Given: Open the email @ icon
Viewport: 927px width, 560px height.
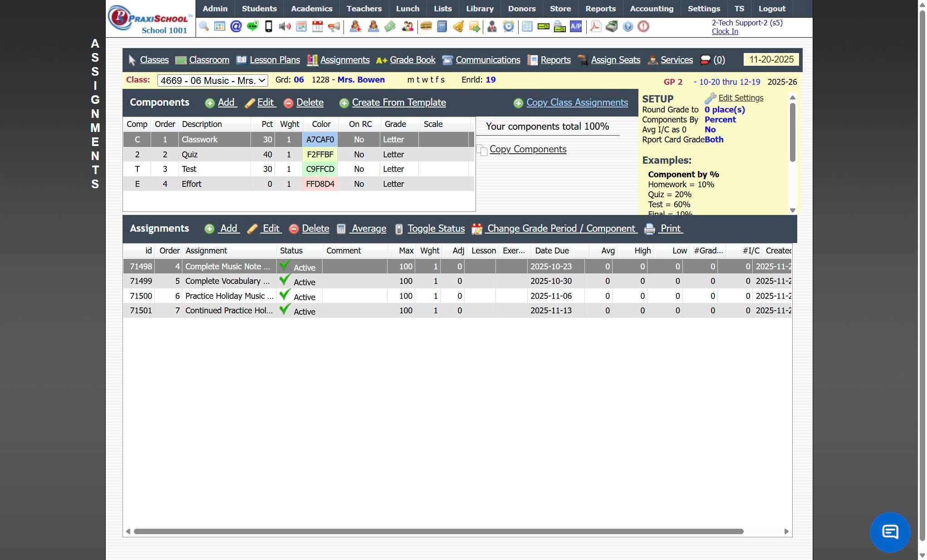Looking at the screenshot, I should click(236, 26).
